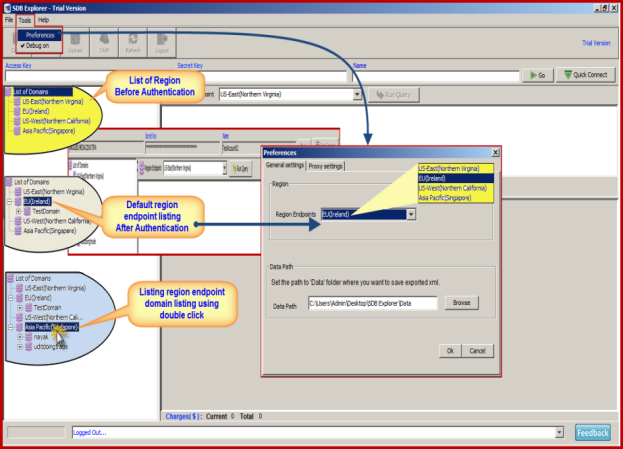Image resolution: width=623 pixels, height=449 pixels.
Task: Collapse EU(Ireland) node in blue callout tree
Action: point(11,298)
